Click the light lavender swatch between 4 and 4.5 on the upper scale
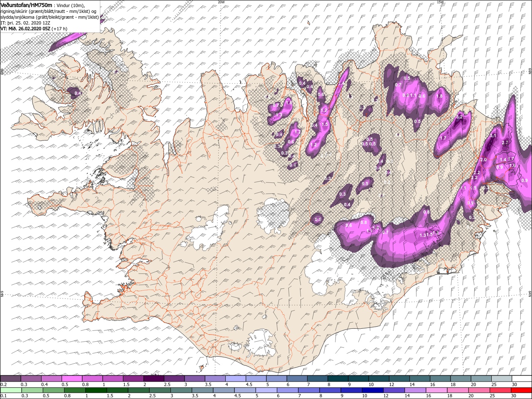The image size is (532, 399). coord(235,379)
